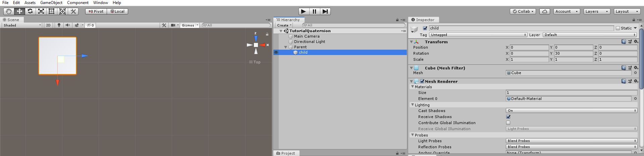Open Transform component gear menu
The height and width of the screenshot is (156, 644).
pos(636,42)
